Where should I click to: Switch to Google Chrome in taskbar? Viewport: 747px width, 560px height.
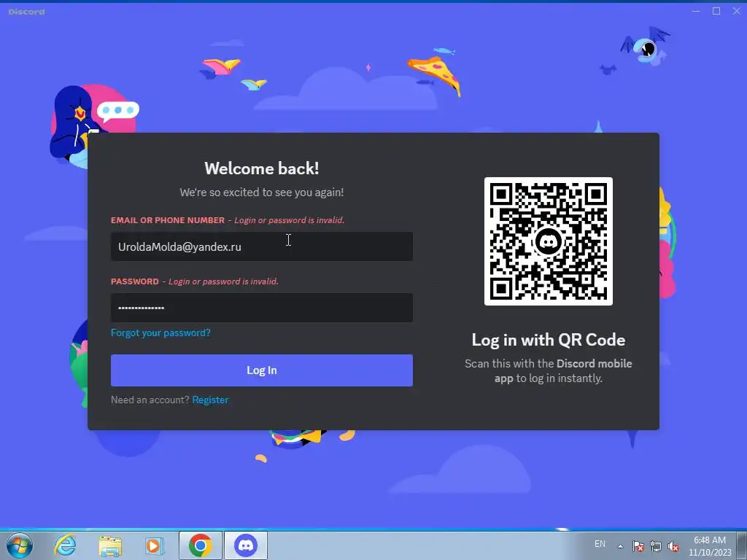click(200, 545)
